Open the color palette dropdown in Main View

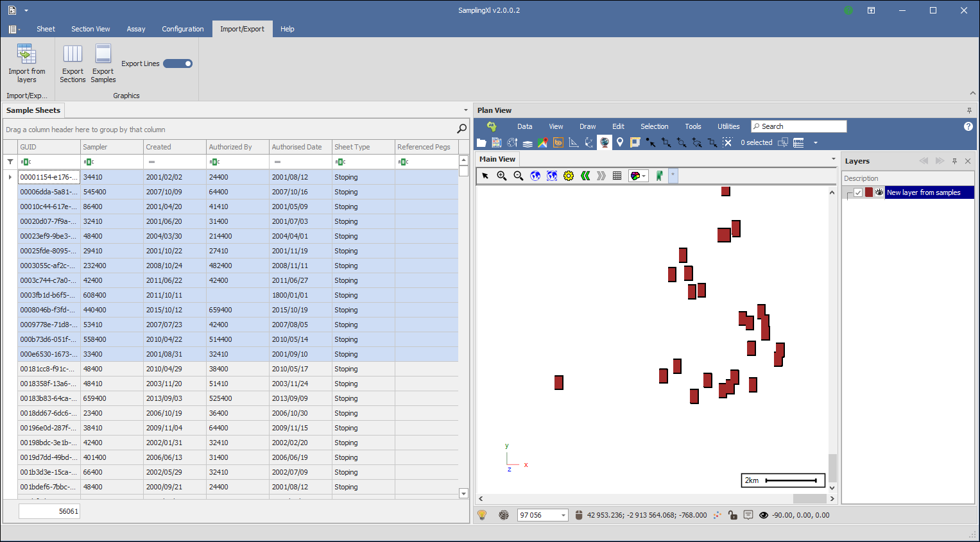coord(638,176)
